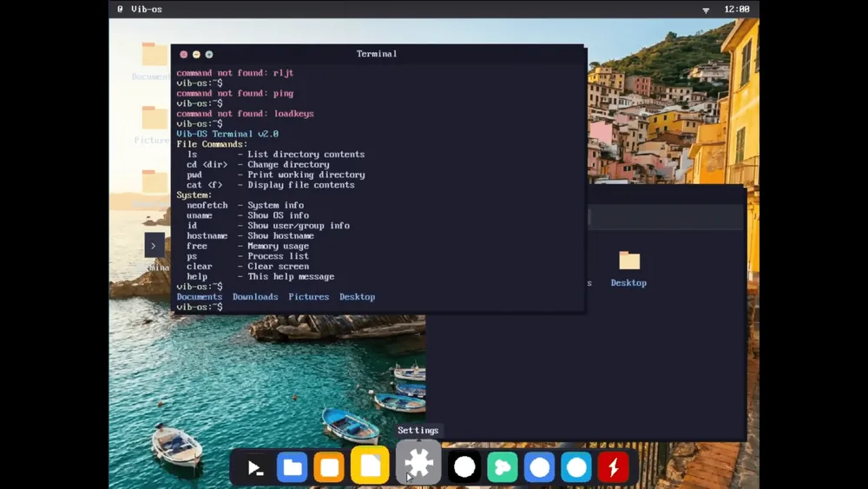Click the light blue circle dock icon
The height and width of the screenshot is (489, 868).
pos(576,468)
